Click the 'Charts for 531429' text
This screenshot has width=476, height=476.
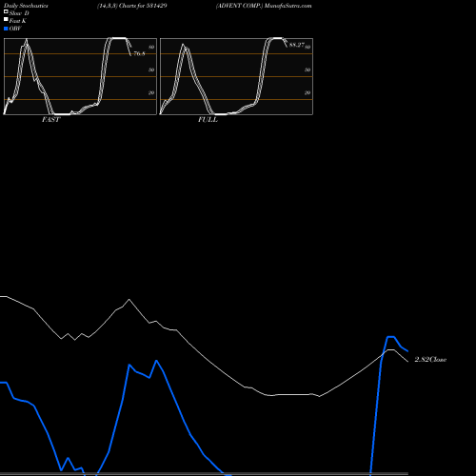143,6
